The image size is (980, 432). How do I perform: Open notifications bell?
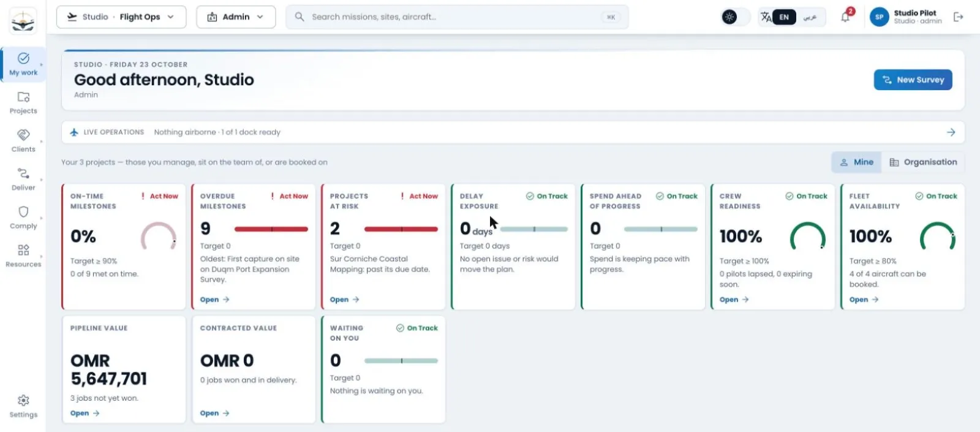tap(845, 17)
